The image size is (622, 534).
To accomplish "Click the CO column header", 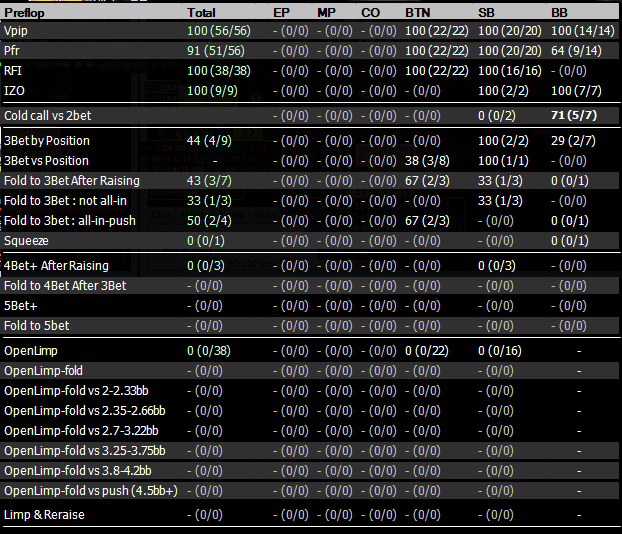I will 371,13.
